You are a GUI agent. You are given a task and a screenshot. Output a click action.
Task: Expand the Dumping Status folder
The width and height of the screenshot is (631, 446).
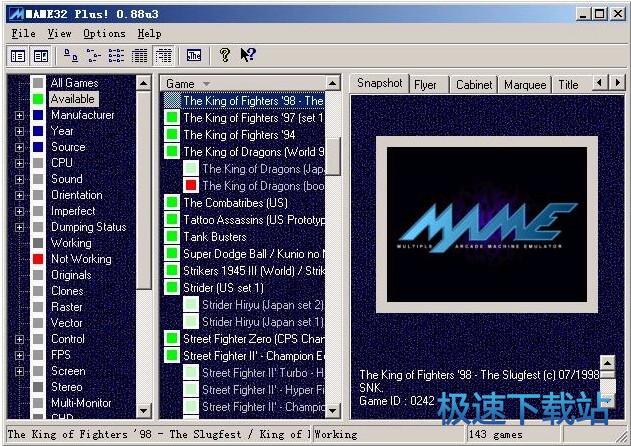(19, 227)
